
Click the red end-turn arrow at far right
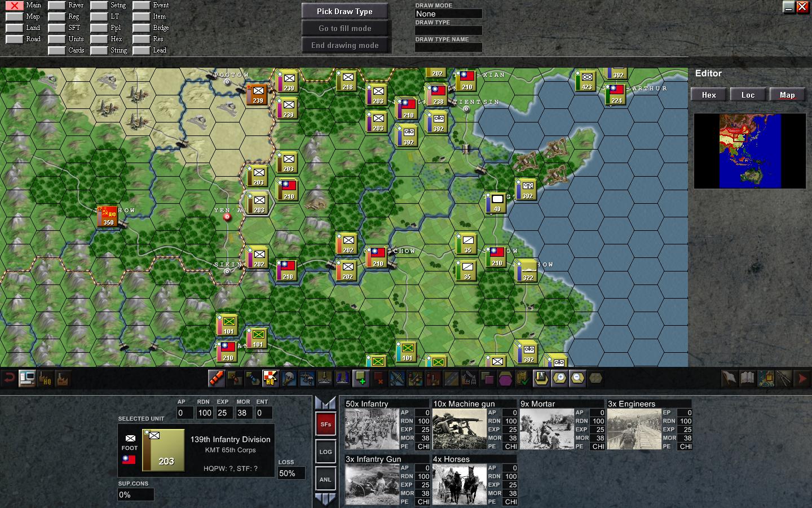pos(802,379)
